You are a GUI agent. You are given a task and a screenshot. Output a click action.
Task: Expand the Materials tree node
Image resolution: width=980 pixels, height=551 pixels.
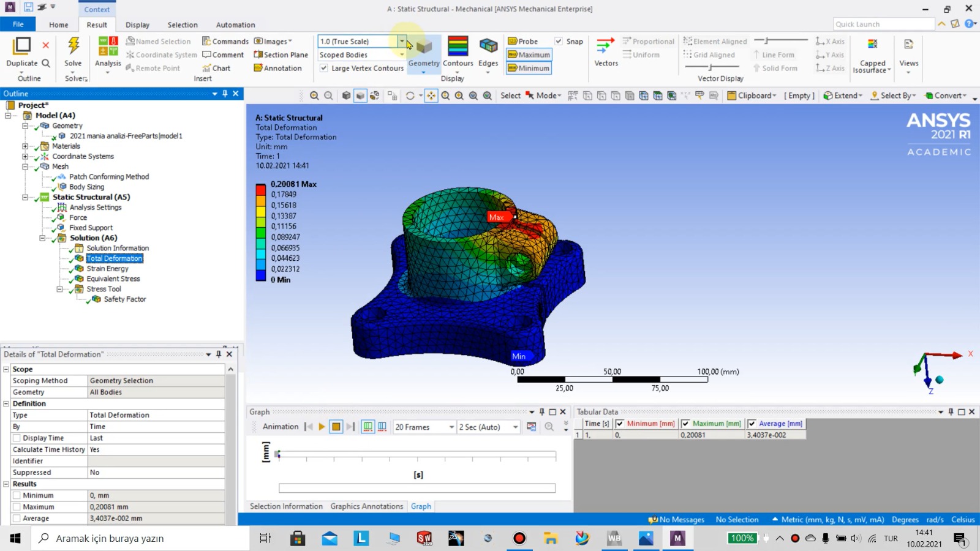point(25,146)
